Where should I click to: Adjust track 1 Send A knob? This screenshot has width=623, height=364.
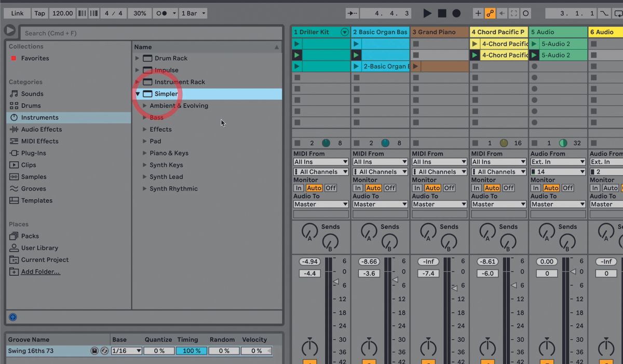pos(309,231)
